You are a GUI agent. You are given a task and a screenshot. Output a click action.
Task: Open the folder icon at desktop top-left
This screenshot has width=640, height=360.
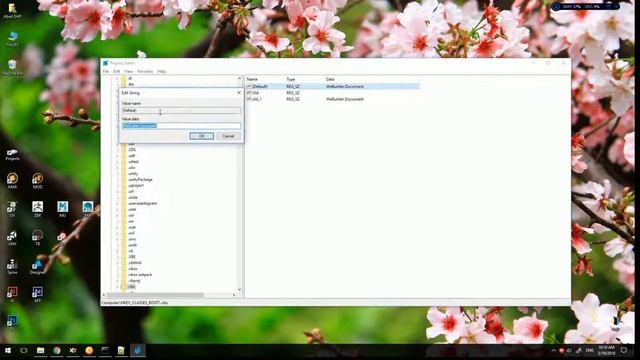(12, 11)
